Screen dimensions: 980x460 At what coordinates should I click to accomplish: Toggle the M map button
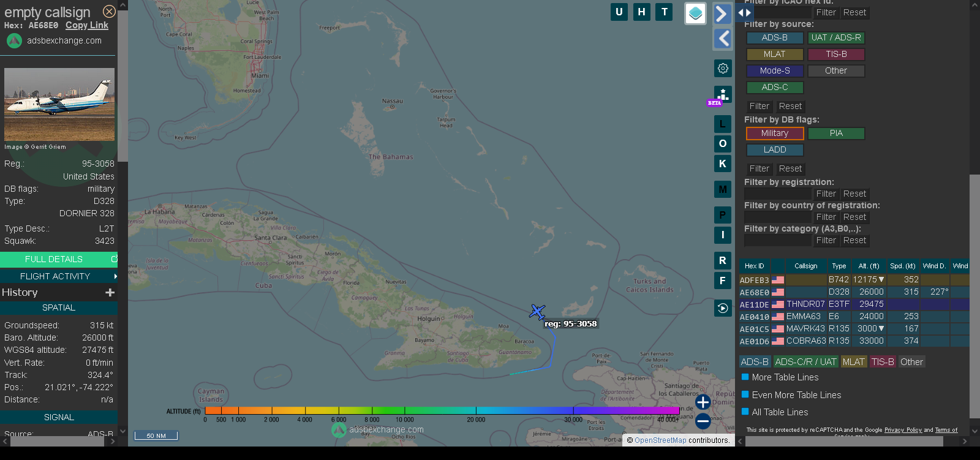pyautogui.click(x=723, y=189)
